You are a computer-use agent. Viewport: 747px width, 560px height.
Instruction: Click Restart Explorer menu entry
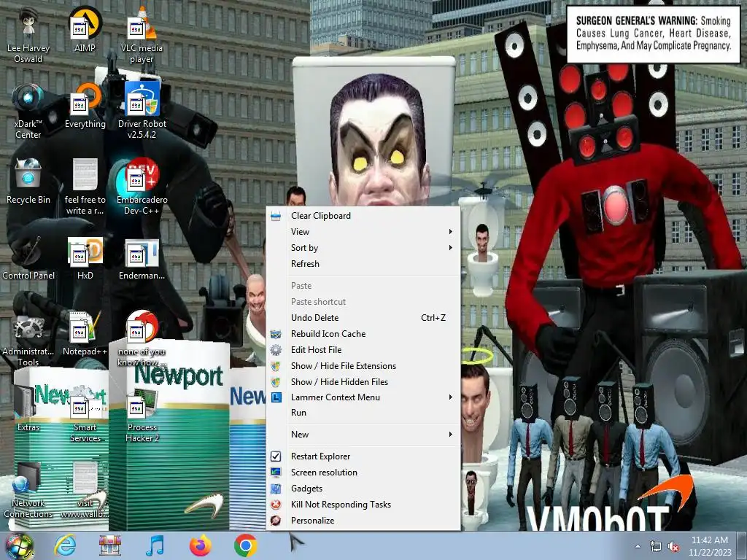coord(363,456)
